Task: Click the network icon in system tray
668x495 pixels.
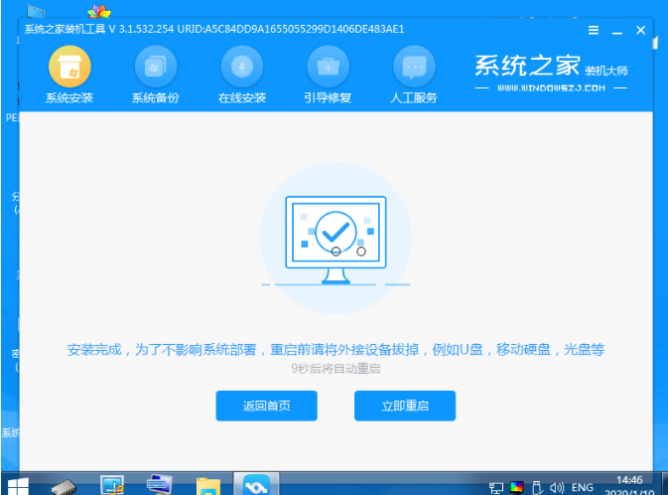Action: (x=496, y=488)
